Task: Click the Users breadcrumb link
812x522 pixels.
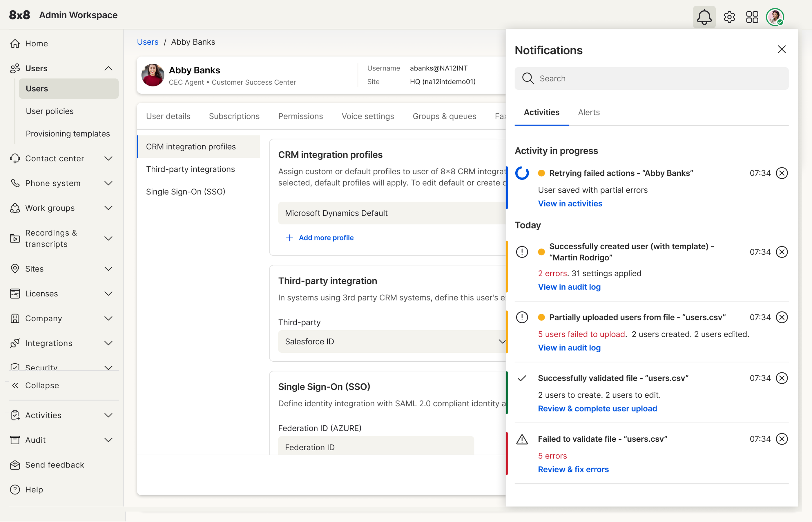Action: (147, 42)
